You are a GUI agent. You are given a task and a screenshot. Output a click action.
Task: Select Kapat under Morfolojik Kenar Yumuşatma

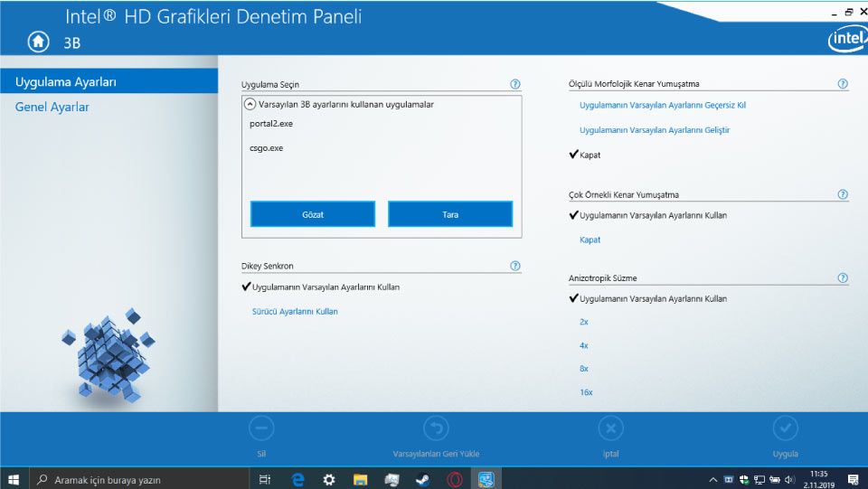(x=590, y=155)
